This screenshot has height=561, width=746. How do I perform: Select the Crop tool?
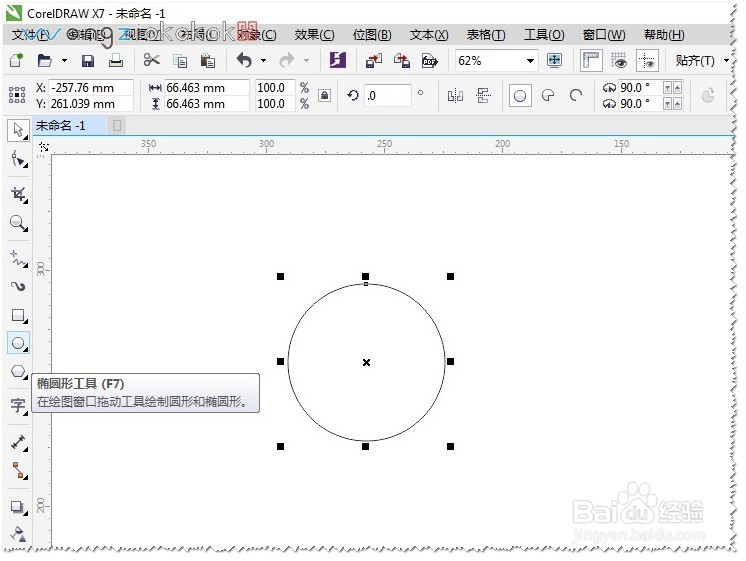pos(19,195)
